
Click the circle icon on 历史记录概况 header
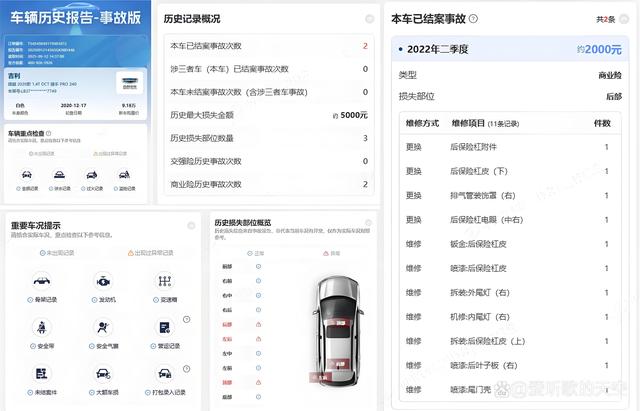(369, 19)
